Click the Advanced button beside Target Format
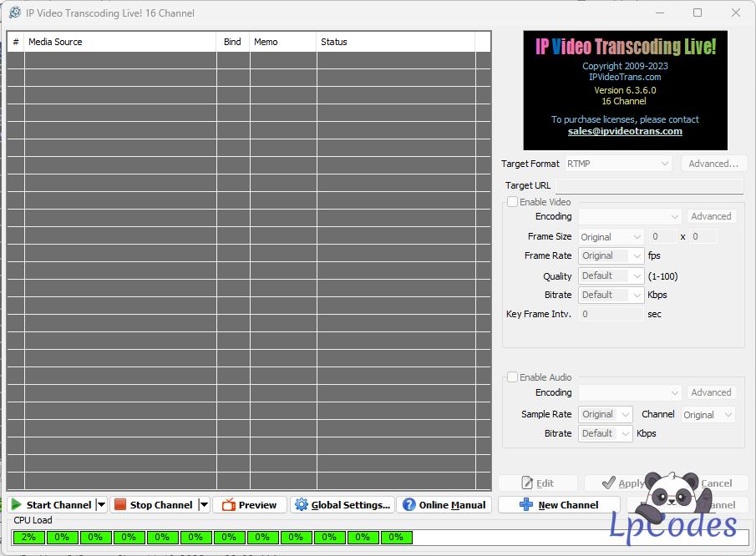This screenshot has height=556, width=756. 713,164
